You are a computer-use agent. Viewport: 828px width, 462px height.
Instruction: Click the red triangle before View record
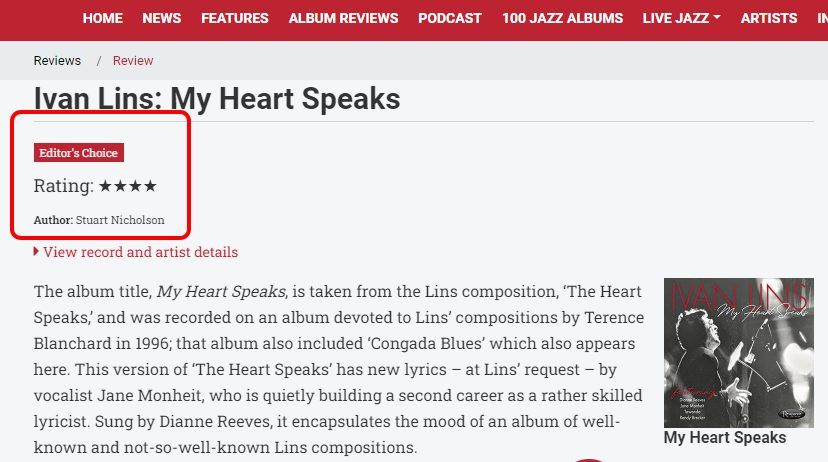tap(36, 251)
